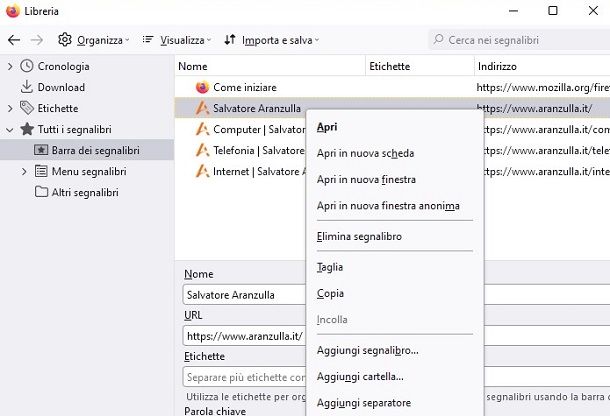Maximize the Libreria window

553,11
